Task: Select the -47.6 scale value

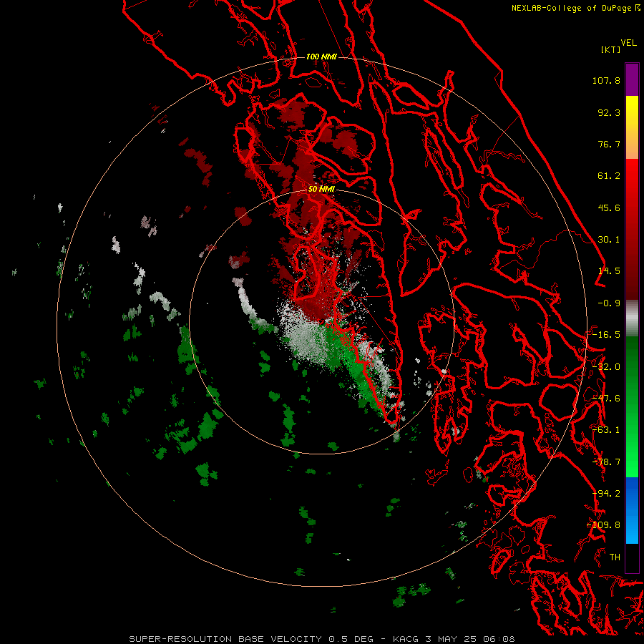Action: [606, 399]
